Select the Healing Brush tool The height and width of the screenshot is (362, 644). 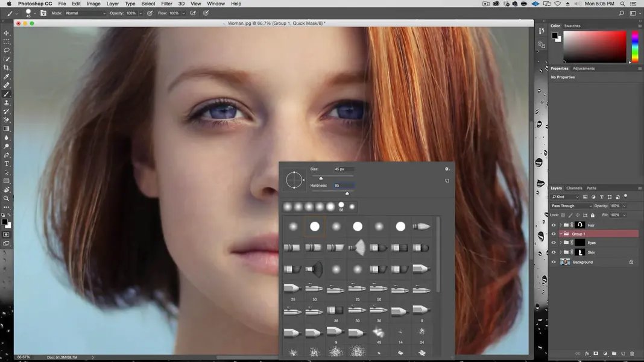pos(7,86)
